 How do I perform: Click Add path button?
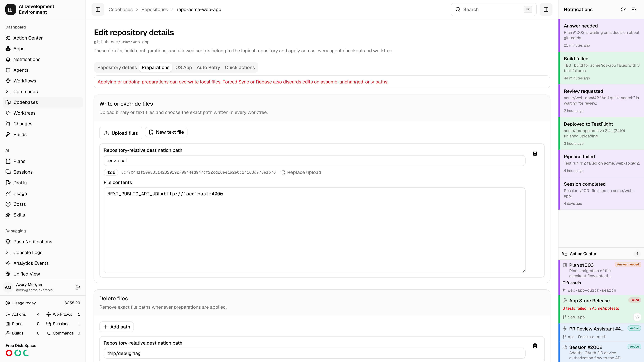(117, 327)
